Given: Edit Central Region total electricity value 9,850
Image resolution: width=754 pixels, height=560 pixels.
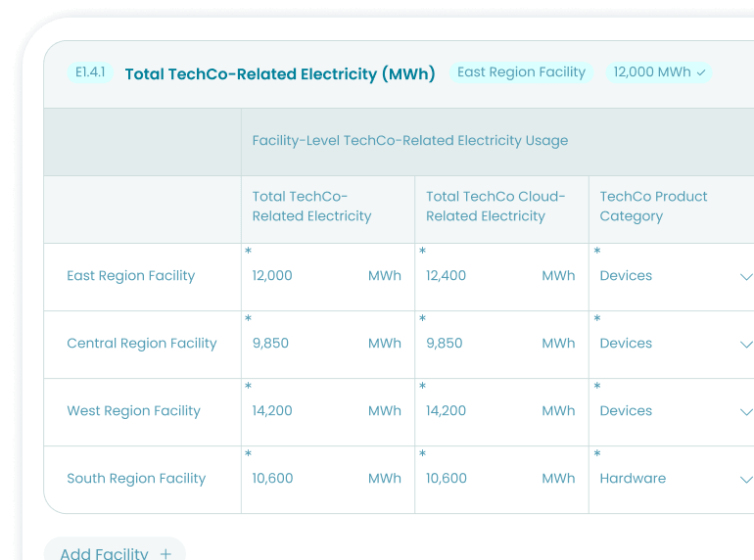Looking at the screenshot, I should pyautogui.click(x=270, y=344).
